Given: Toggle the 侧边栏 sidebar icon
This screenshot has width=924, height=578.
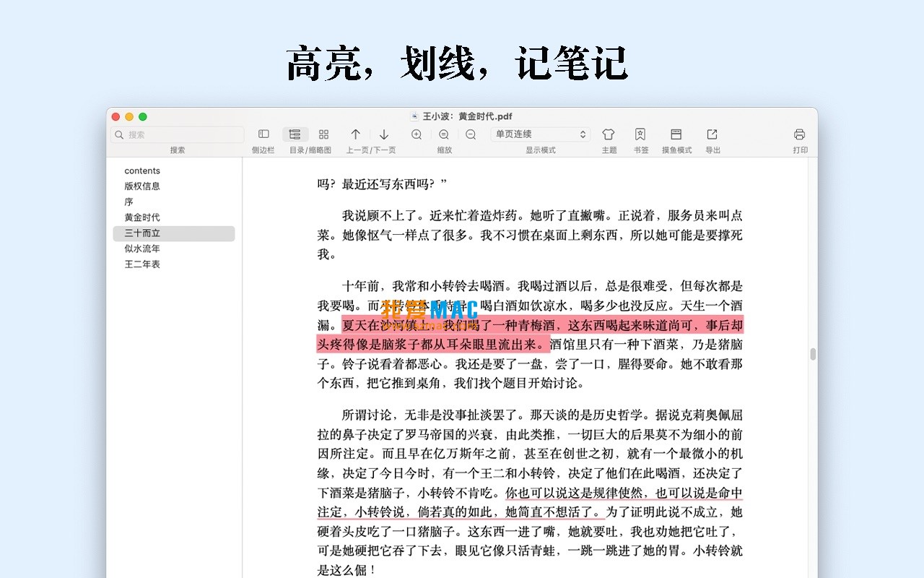Looking at the screenshot, I should click(x=263, y=134).
